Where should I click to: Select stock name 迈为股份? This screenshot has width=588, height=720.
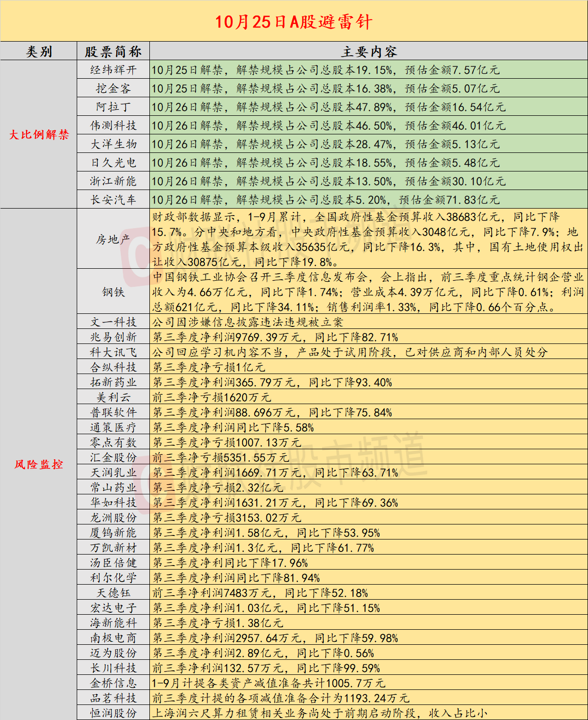pyautogui.click(x=113, y=653)
